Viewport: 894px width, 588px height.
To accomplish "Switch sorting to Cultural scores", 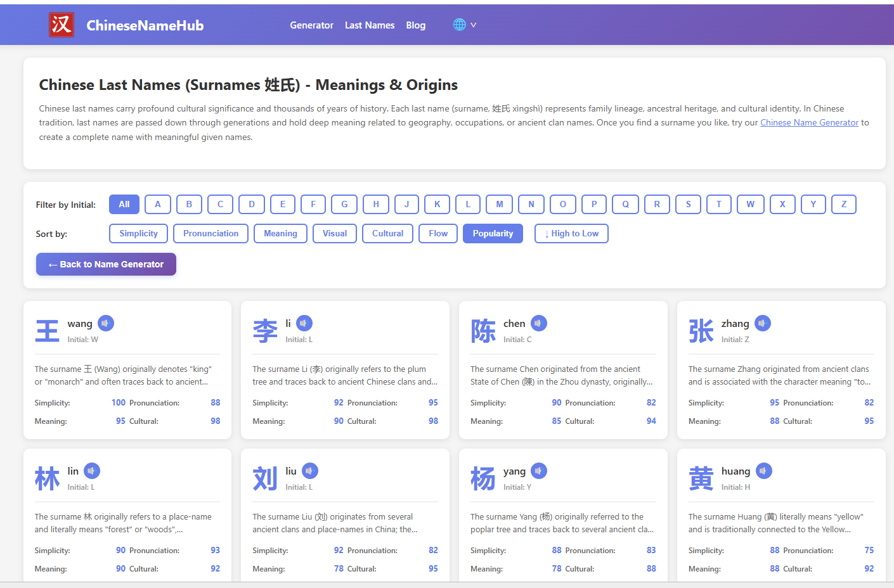I will 387,233.
